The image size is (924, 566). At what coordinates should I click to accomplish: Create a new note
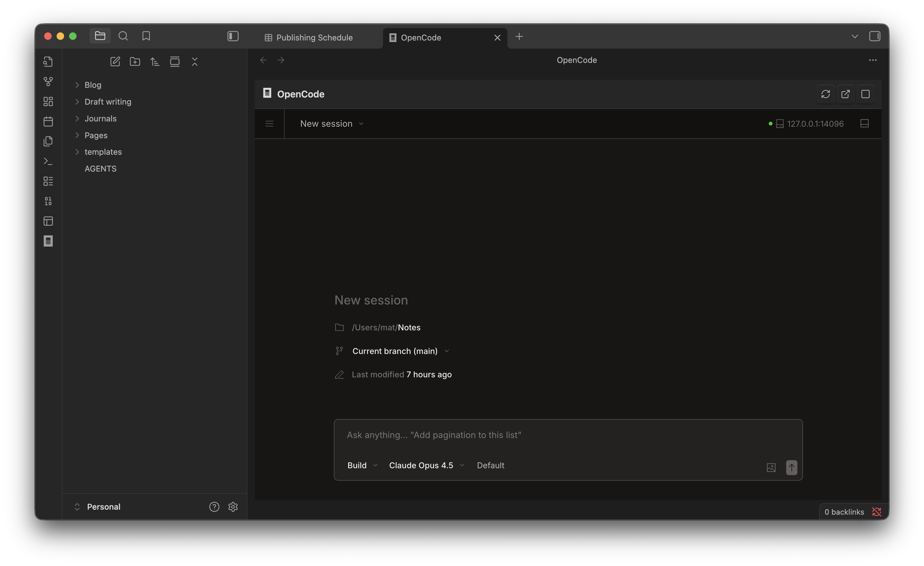click(x=115, y=62)
